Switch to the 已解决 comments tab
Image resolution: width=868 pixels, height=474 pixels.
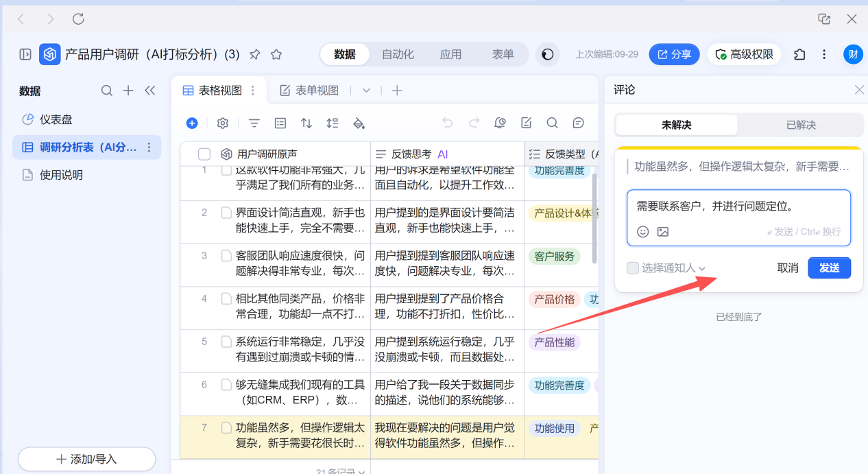click(x=800, y=125)
